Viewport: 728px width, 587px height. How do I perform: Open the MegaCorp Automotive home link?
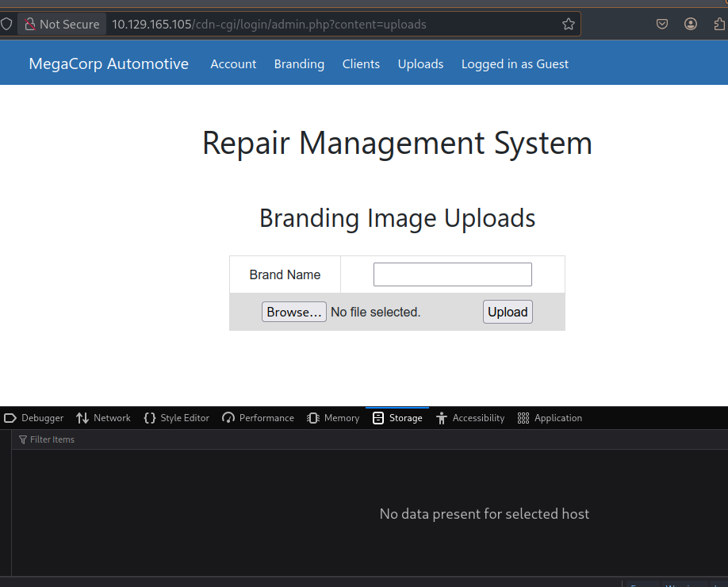(109, 63)
